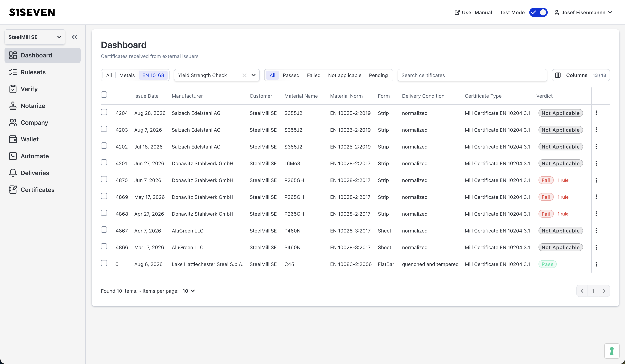Screen dimensions: 625x364
Task: Click the Verdict column header
Action: tap(544, 96)
